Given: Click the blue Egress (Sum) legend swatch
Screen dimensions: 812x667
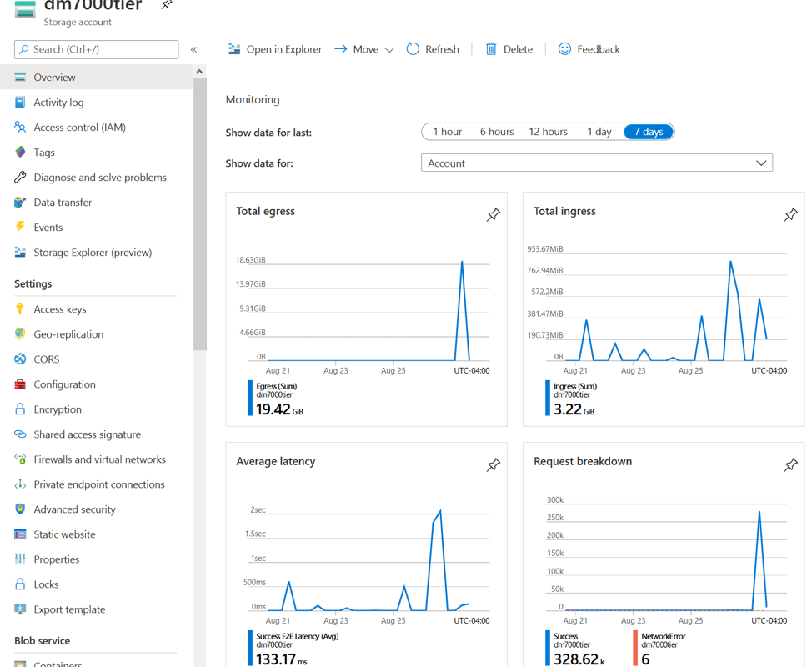Looking at the screenshot, I should point(250,399).
